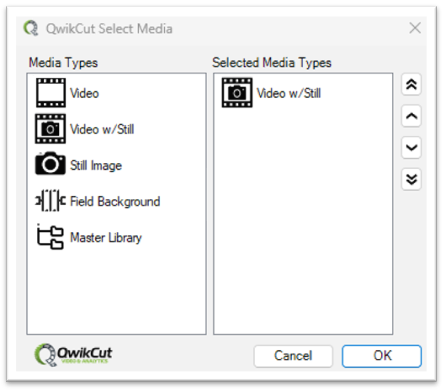This screenshot has width=444, height=391.
Task: Select Video w/Still text in Selected Media Types
Action: coord(289,93)
